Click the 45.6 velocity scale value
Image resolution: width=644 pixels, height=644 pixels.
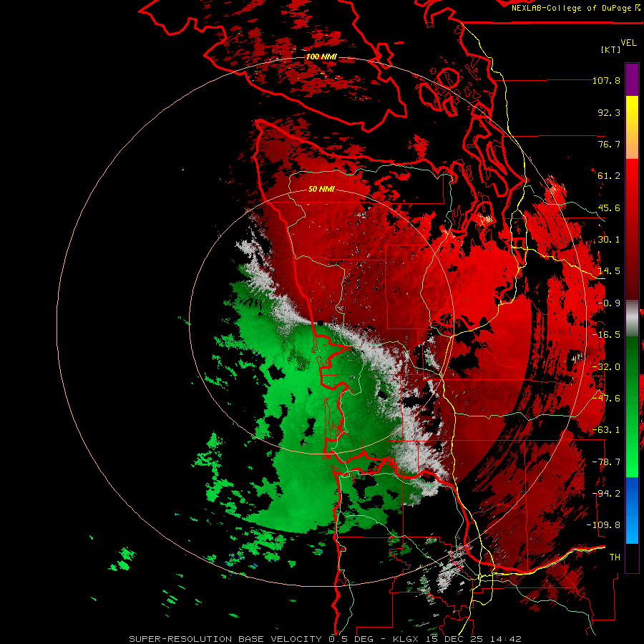click(609, 208)
